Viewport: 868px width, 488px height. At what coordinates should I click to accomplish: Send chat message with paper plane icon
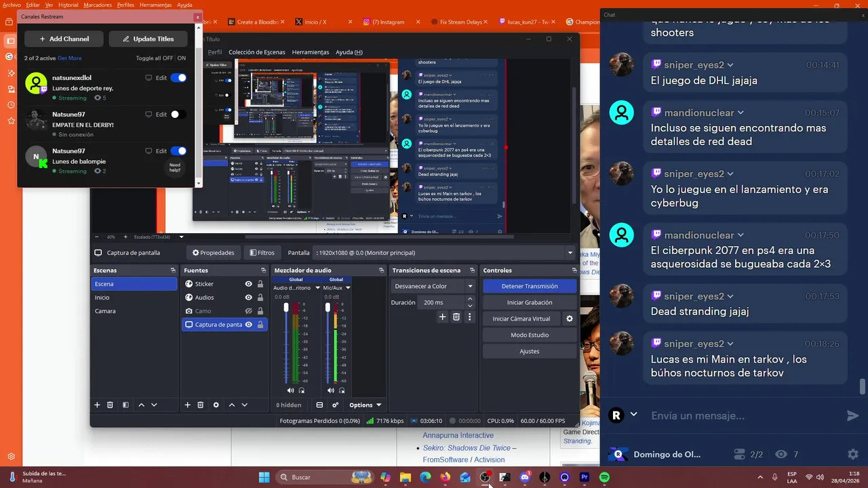point(853,415)
